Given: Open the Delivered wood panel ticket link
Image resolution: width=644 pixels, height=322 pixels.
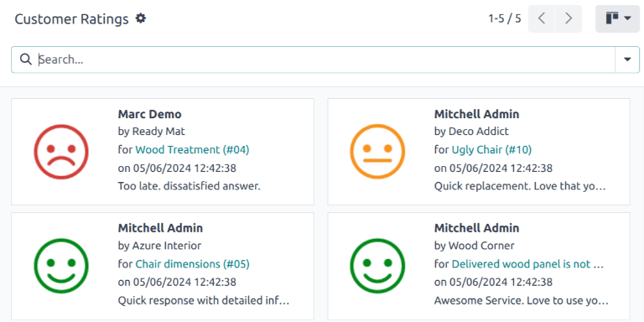Looking at the screenshot, I should tap(527, 264).
